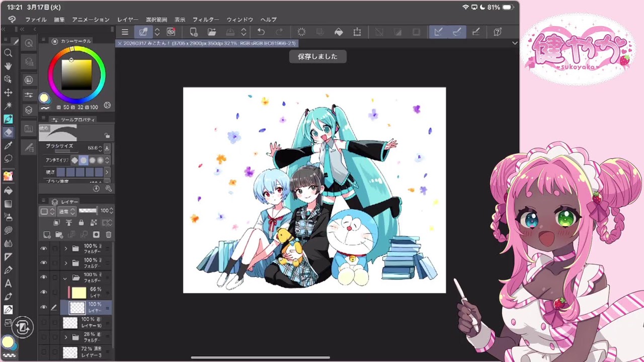The height and width of the screenshot is (362, 644).
Task: Hide the second 100% folder layer
Action: click(x=44, y=262)
